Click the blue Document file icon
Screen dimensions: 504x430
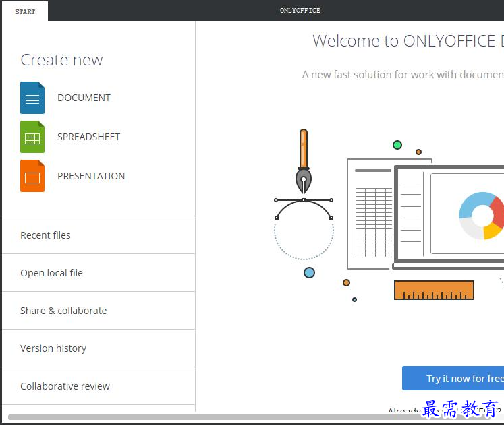[32, 98]
